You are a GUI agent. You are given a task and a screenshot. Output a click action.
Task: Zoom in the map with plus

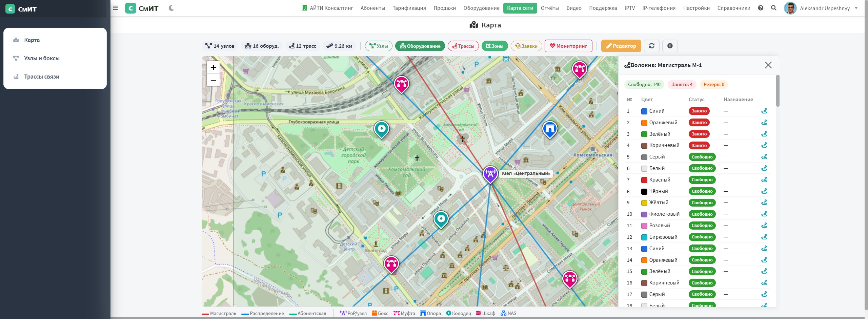pyautogui.click(x=213, y=67)
